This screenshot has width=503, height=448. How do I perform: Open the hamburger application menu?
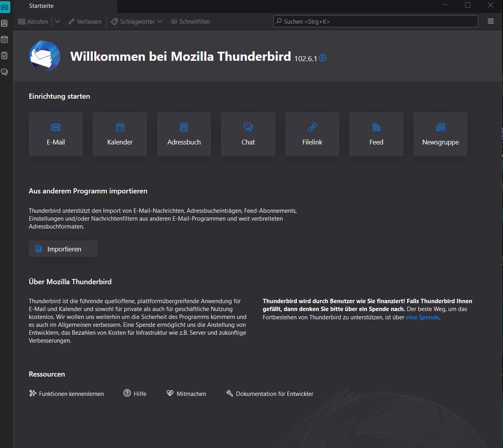(491, 21)
